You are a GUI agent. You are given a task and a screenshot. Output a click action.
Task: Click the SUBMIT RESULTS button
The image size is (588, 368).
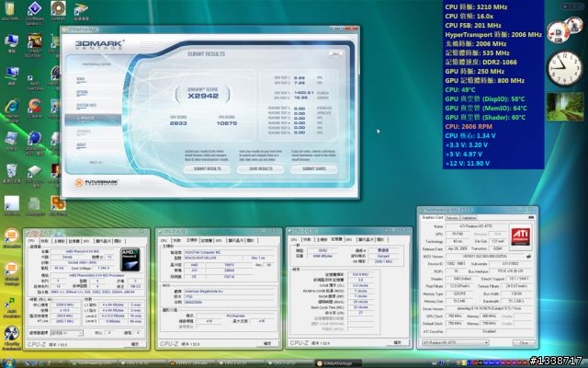point(207,169)
